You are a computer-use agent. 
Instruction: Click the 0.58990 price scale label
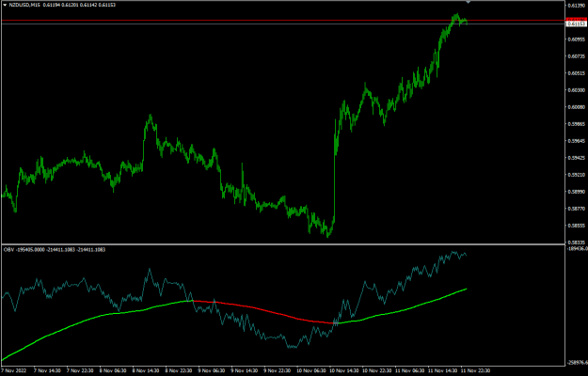click(577, 192)
